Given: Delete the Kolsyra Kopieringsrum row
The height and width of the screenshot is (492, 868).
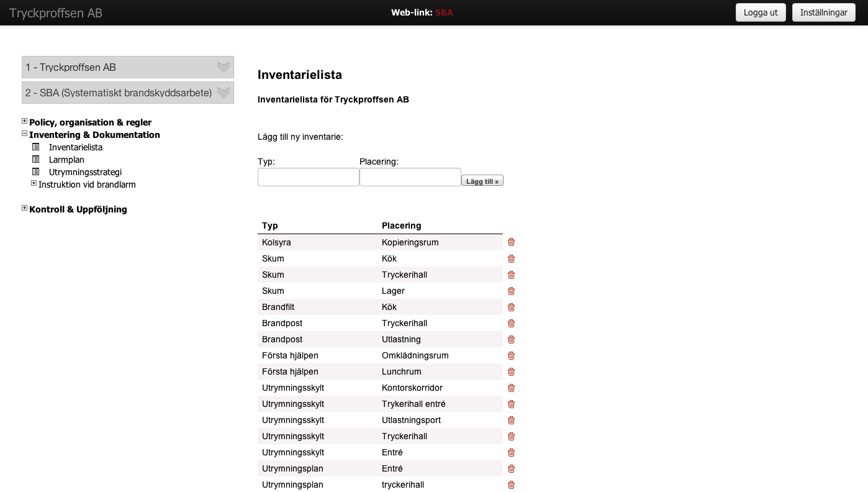Looking at the screenshot, I should pos(512,242).
